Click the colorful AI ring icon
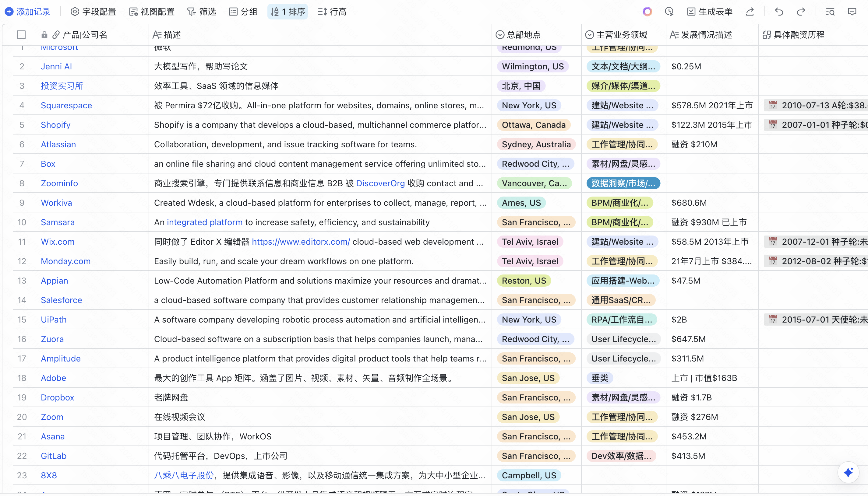The height and width of the screenshot is (496, 868). [x=647, y=12]
